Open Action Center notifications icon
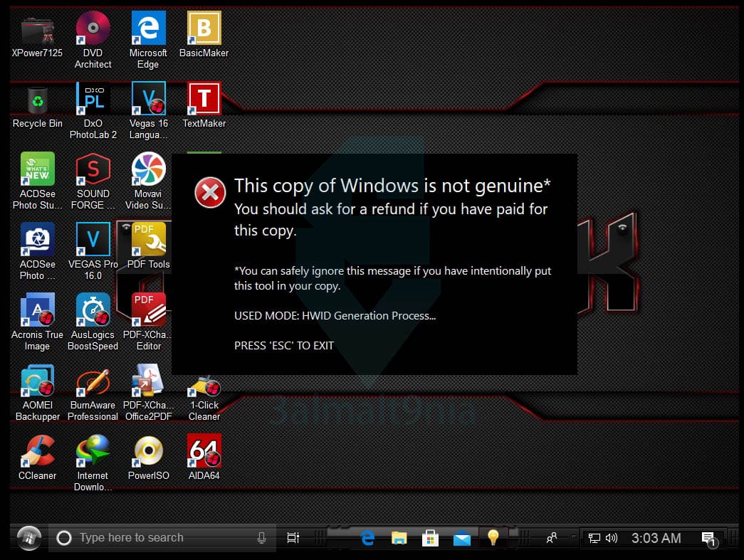744x560 pixels. click(709, 539)
